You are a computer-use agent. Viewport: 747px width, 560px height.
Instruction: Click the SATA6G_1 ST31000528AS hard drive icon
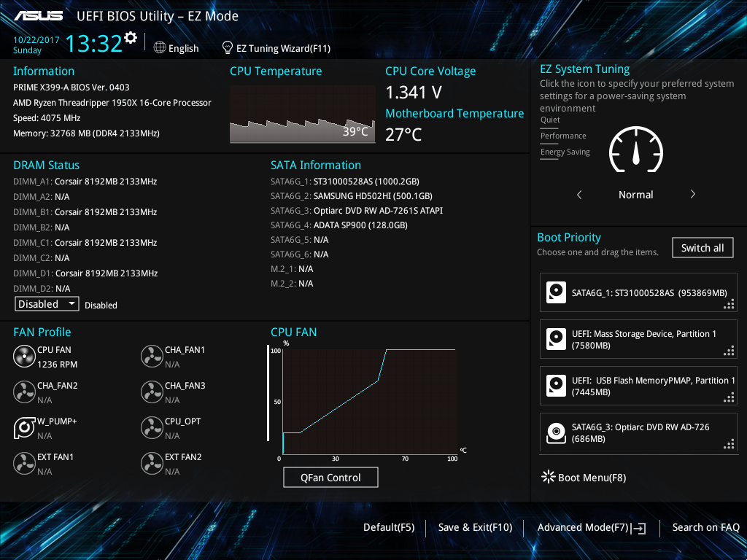pyautogui.click(x=556, y=292)
